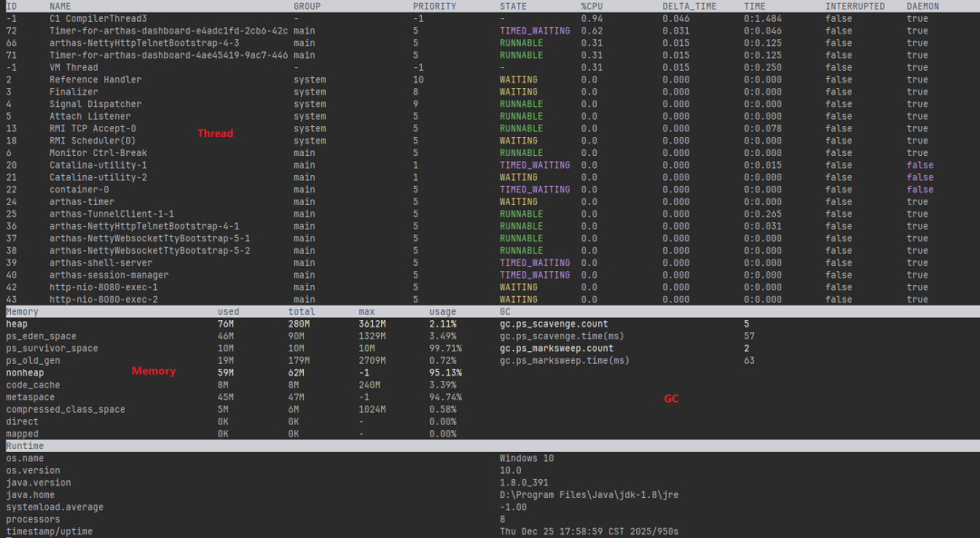Select the heap memory row label
The width and height of the screenshot is (980, 538).
[17, 324]
